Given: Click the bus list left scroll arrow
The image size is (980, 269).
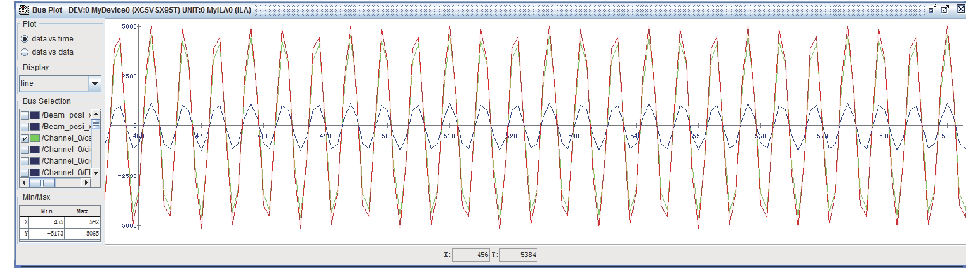Looking at the screenshot, I should click(x=24, y=183).
